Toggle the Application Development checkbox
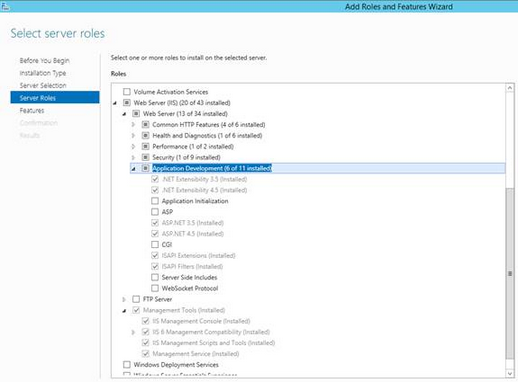The image size is (518, 382). [145, 168]
